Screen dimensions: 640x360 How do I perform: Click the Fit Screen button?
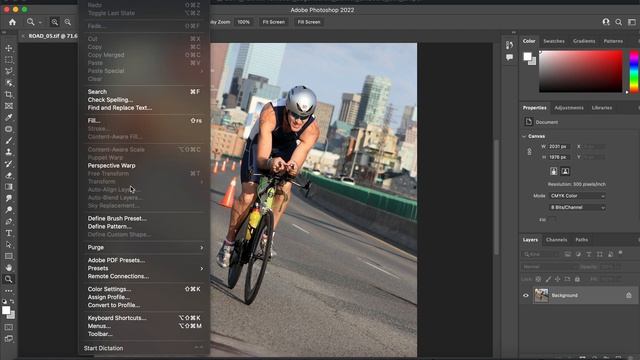point(273,22)
